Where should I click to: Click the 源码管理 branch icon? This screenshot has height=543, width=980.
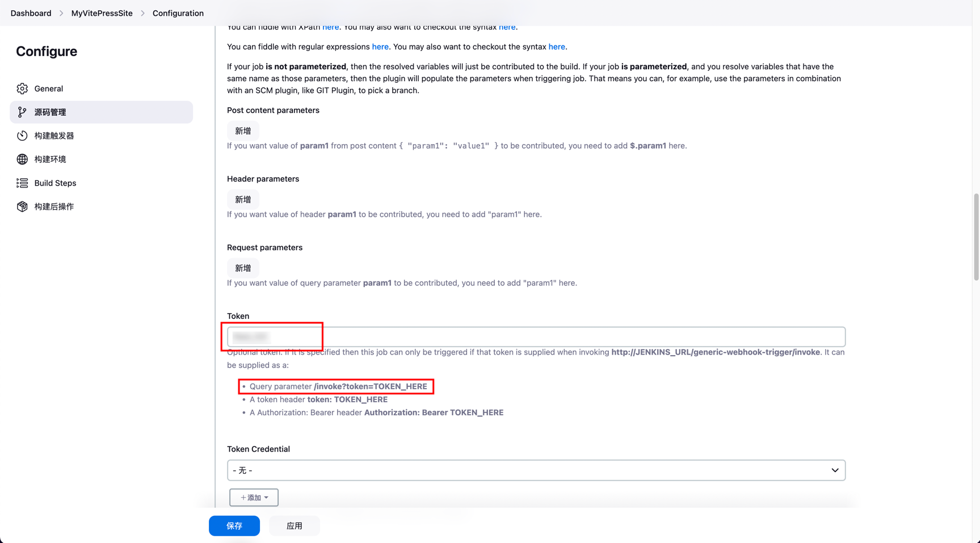pyautogui.click(x=22, y=112)
